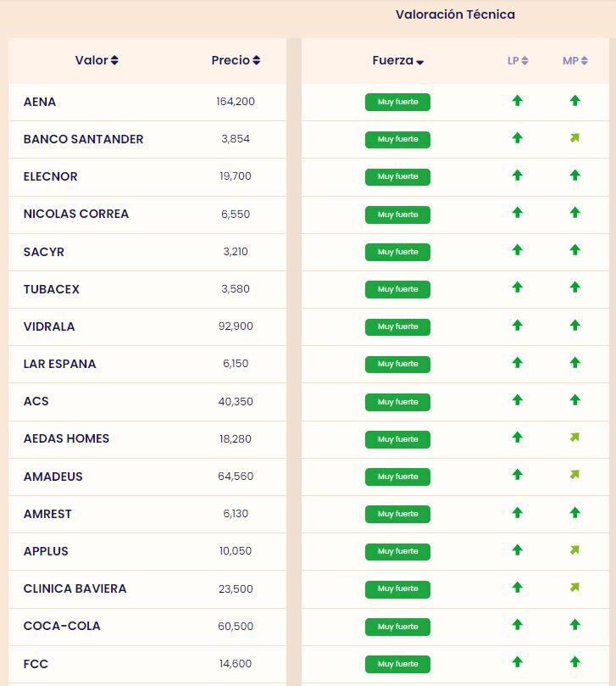616x686 pixels.
Task: Click COCA-COLA long-term up arrow icon
Action: click(517, 625)
